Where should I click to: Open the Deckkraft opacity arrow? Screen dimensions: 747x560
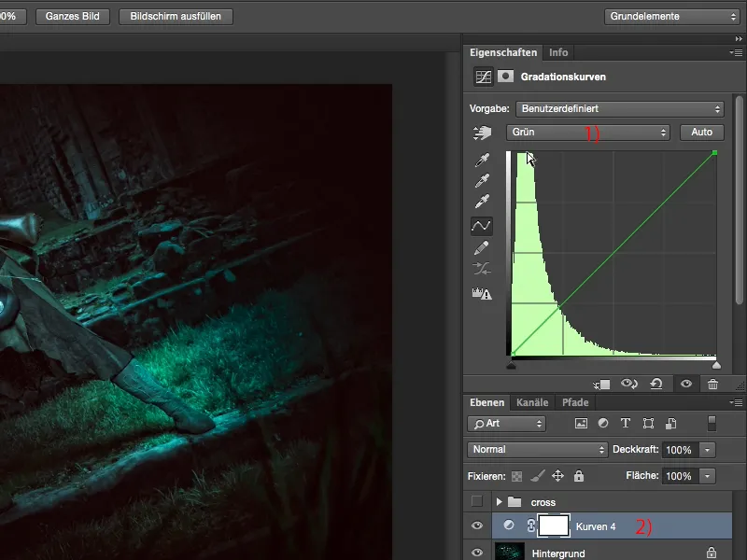[x=708, y=450]
